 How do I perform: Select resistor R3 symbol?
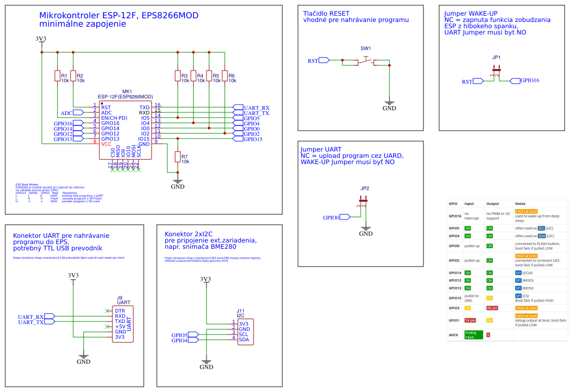(178, 76)
